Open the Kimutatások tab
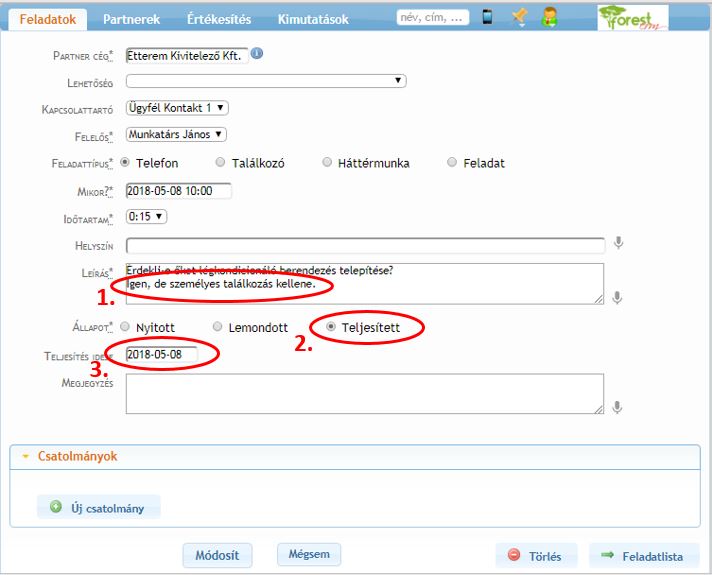This screenshot has width=712, height=575. pyautogui.click(x=313, y=19)
